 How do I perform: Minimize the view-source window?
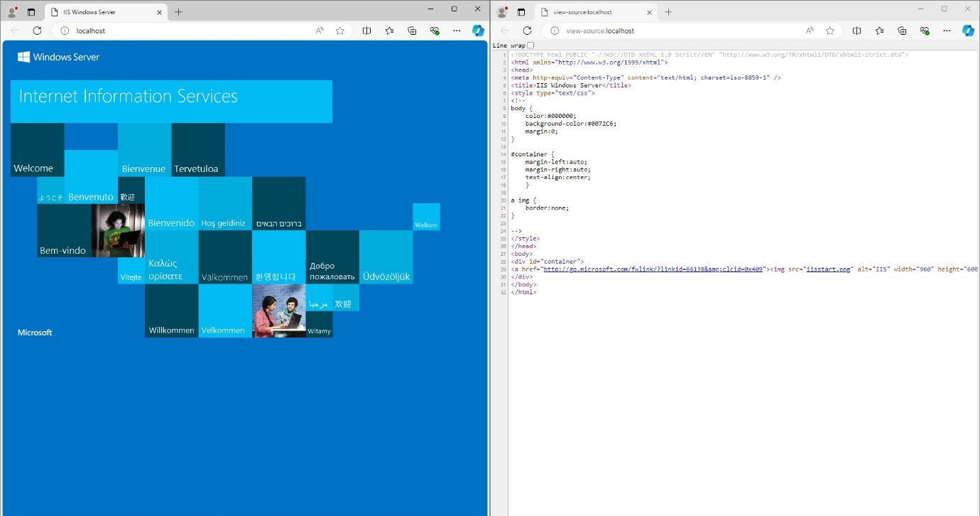[921, 9]
